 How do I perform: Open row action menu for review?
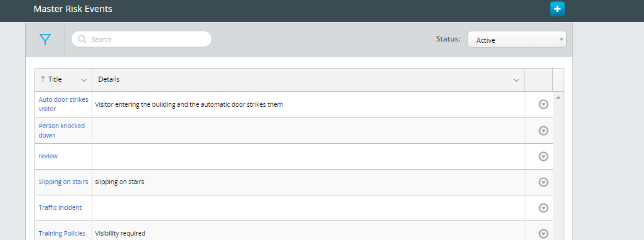coord(544,156)
